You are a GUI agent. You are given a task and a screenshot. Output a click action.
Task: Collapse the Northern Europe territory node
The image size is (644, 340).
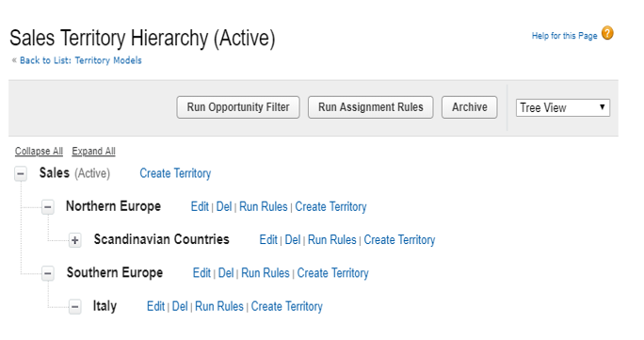tap(48, 207)
